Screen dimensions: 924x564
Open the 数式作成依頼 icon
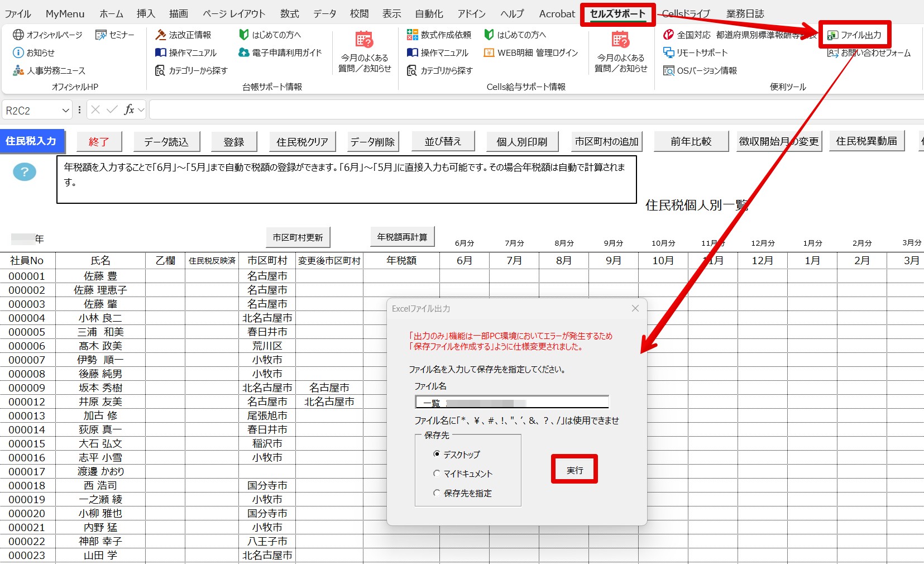pyautogui.click(x=413, y=35)
